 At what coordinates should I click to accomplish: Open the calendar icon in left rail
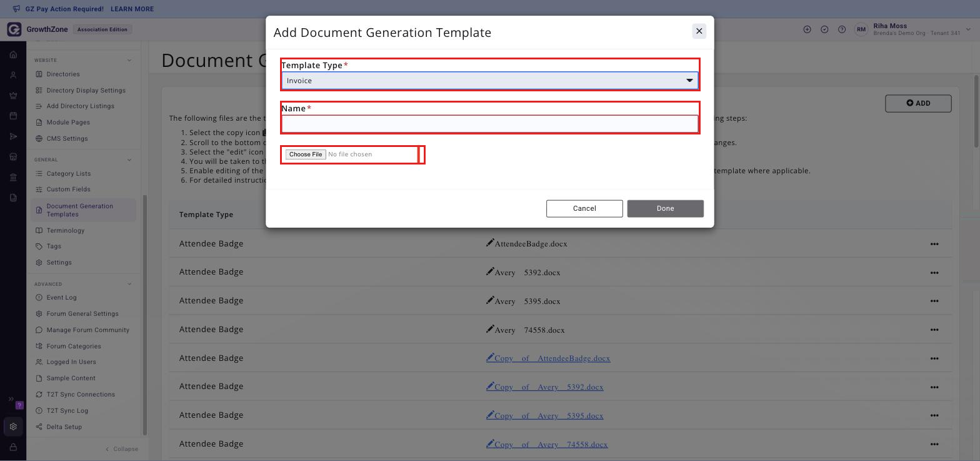[13, 116]
